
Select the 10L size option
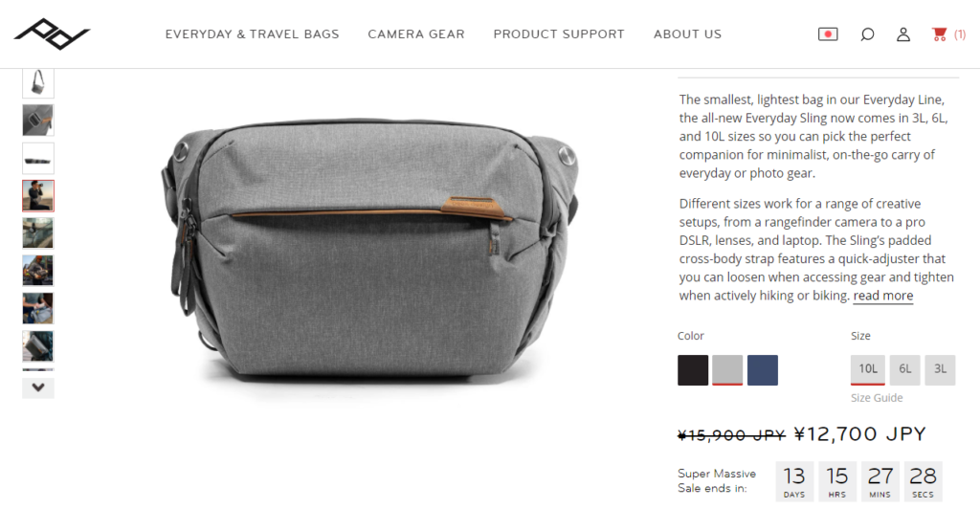[867, 370]
